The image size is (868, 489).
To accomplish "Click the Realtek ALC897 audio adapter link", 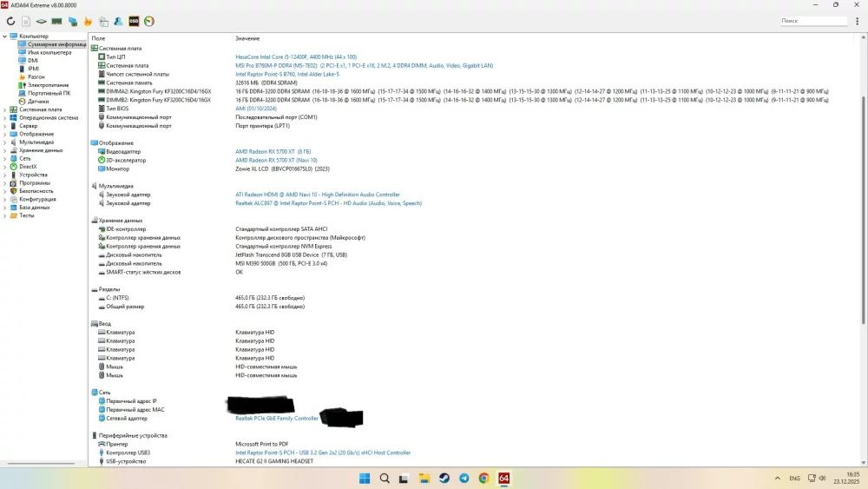I will [x=328, y=203].
